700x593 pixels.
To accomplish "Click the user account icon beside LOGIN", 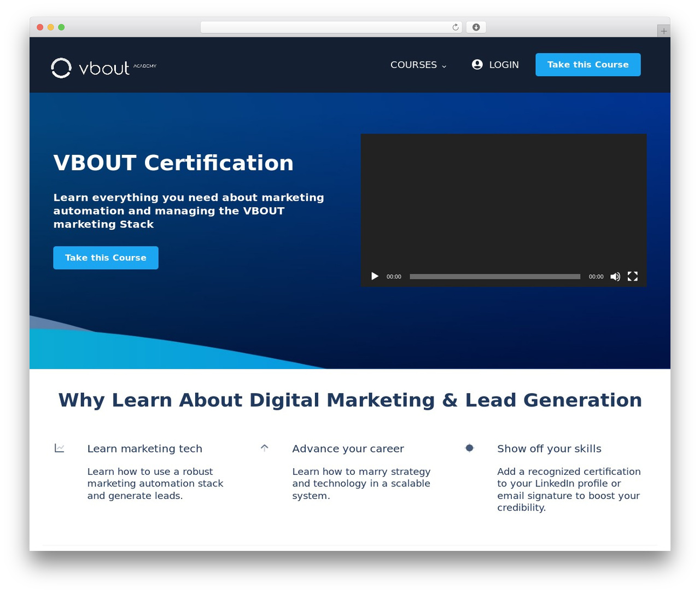I will pos(477,65).
